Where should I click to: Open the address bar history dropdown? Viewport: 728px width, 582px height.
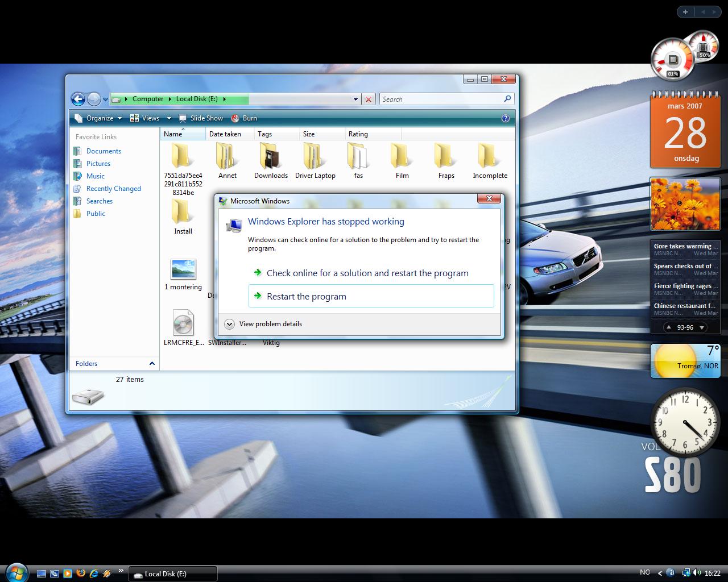(355, 99)
